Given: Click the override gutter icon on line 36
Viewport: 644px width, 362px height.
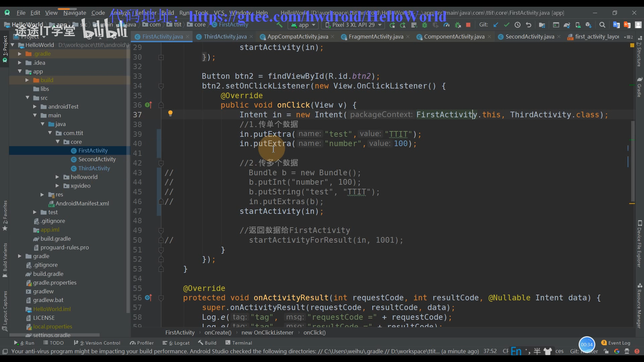Looking at the screenshot, I should (x=148, y=105).
